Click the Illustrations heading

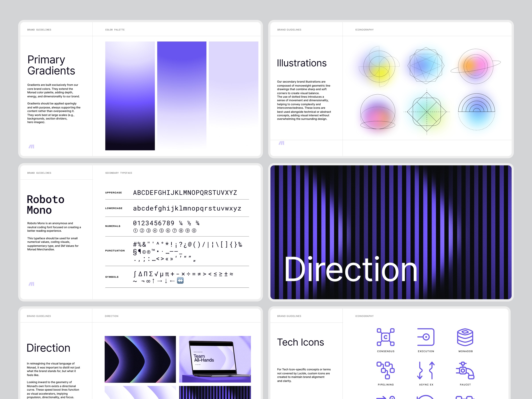pyautogui.click(x=302, y=63)
